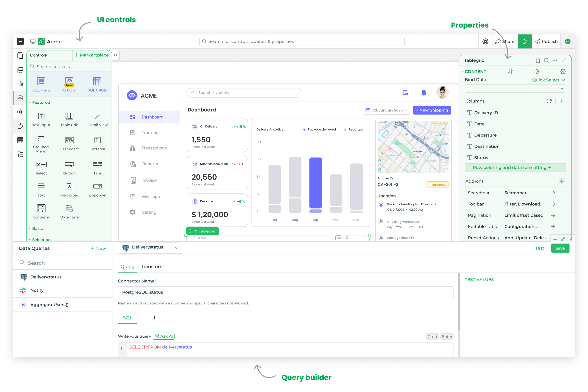The image size is (588, 392).
Task: Click the notification bell icon
Action: coord(424,93)
